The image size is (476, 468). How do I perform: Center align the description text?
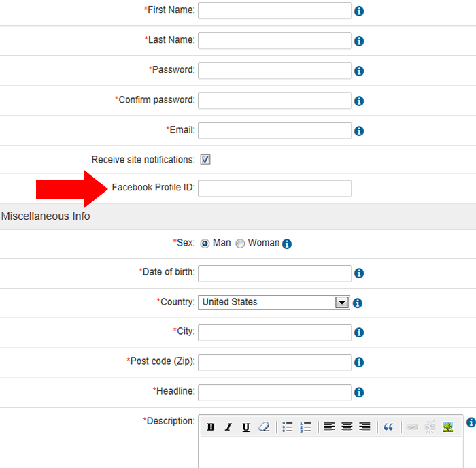tap(347, 427)
